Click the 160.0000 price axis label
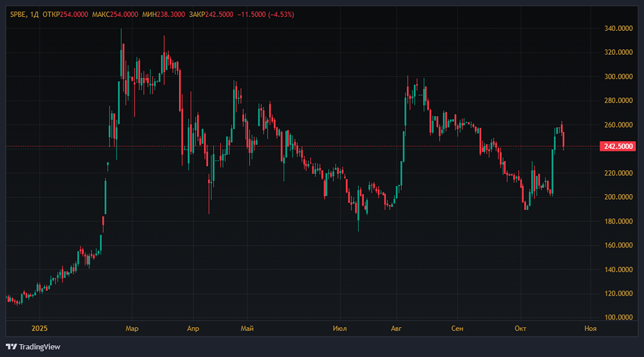644x357 pixels. click(x=618, y=245)
